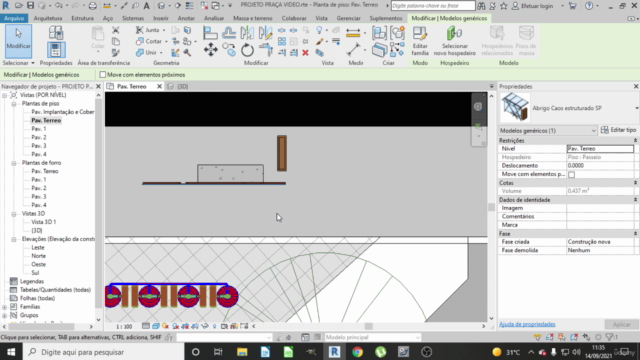Click the Windows Start button
640x360 pixels.
coord(11,352)
